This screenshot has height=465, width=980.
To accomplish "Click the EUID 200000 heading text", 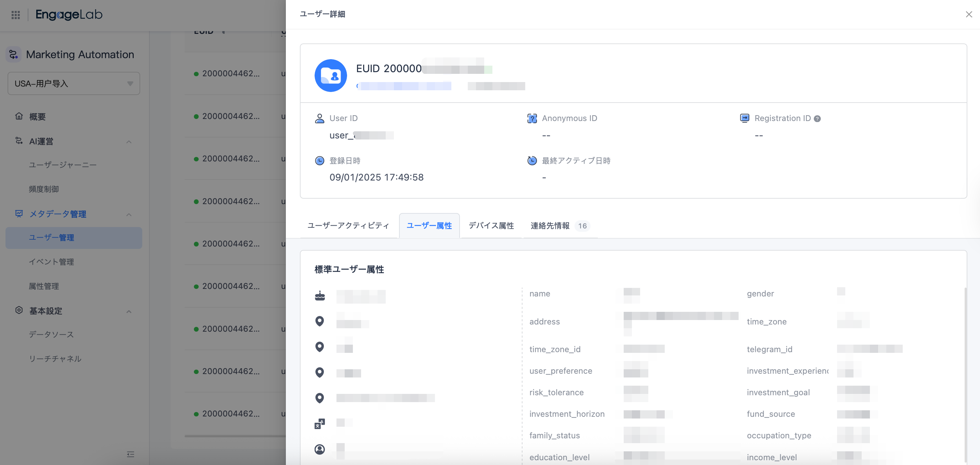I will click(389, 68).
